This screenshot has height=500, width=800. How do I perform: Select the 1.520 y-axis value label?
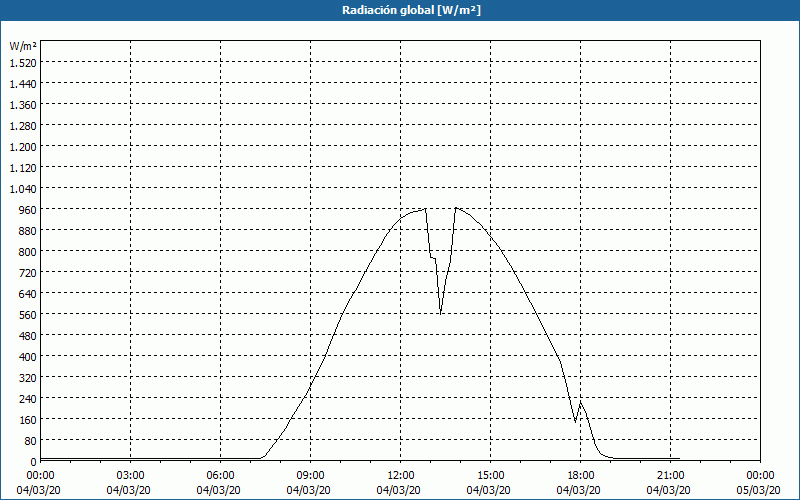coord(23,63)
